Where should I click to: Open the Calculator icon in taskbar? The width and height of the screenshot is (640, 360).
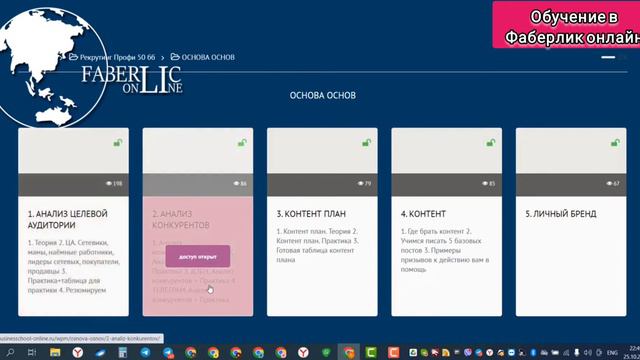122,352
